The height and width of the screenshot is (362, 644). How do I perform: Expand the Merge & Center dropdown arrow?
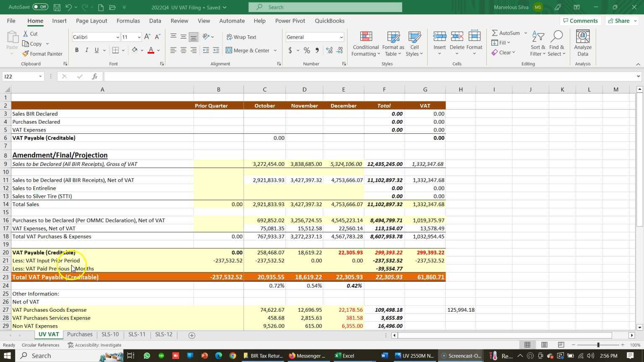pyautogui.click(x=275, y=50)
